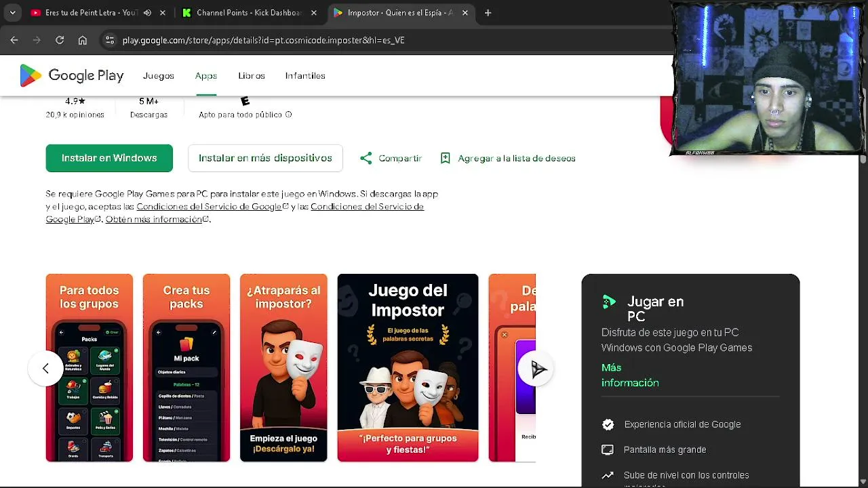
Task: View site information icon in address bar
Action: 110,40
